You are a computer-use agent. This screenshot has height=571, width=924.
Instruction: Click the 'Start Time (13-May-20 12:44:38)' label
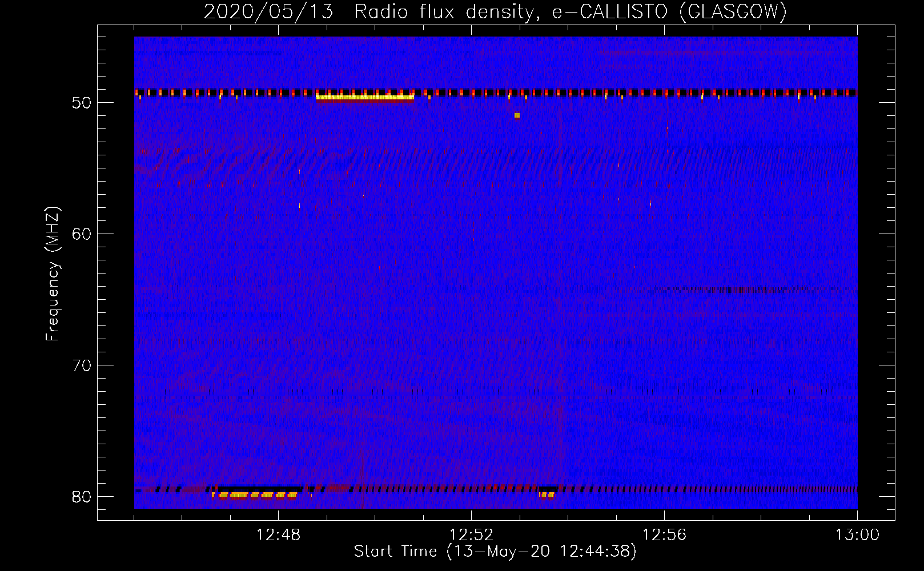(x=495, y=552)
